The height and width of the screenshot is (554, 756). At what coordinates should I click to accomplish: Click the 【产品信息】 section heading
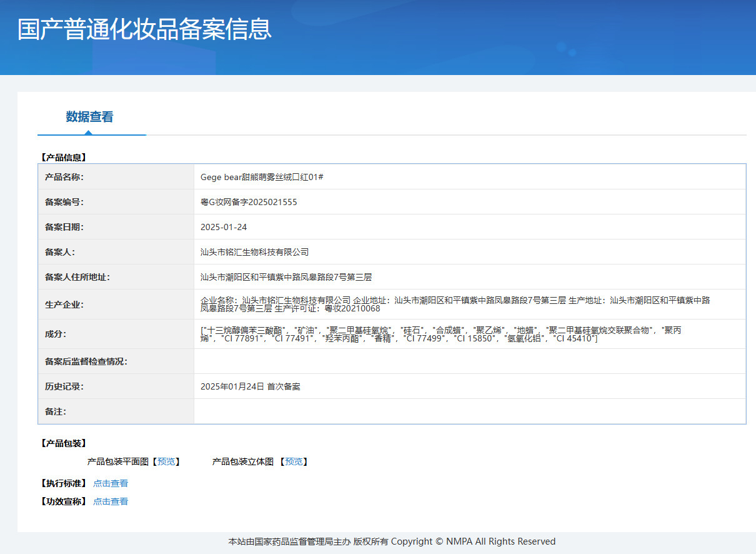[x=63, y=158]
